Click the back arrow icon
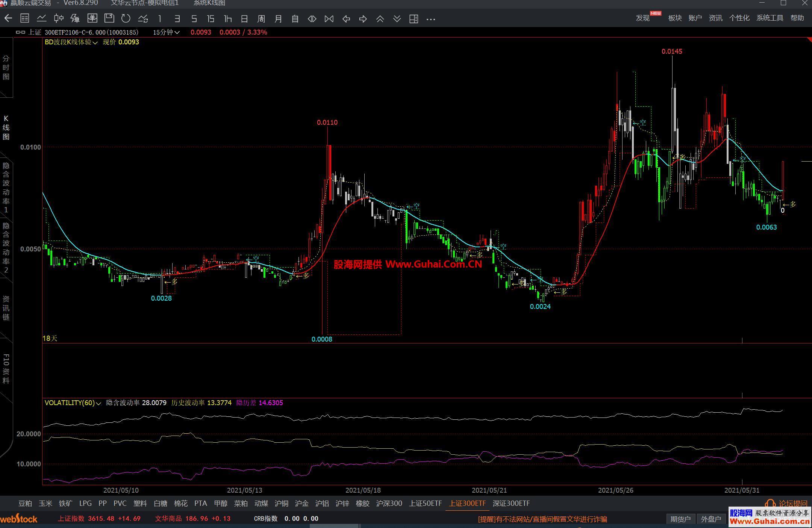The width and height of the screenshot is (812, 528). tap(8, 18)
